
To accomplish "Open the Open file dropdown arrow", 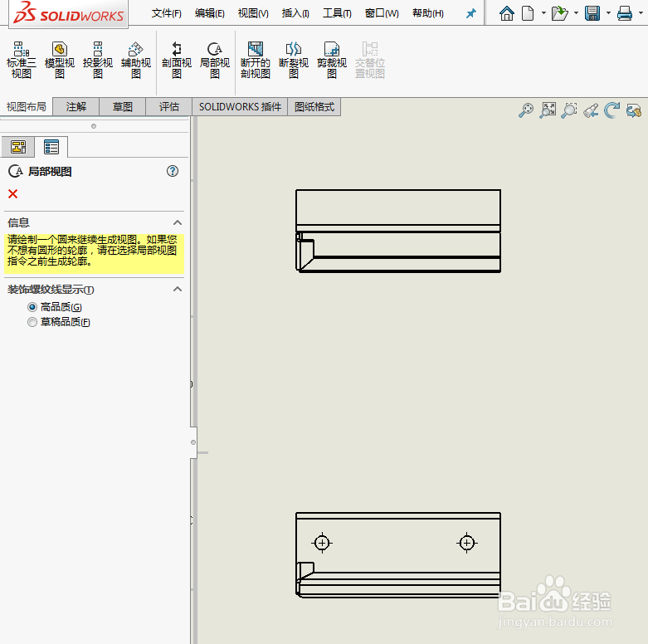I will coord(576,13).
